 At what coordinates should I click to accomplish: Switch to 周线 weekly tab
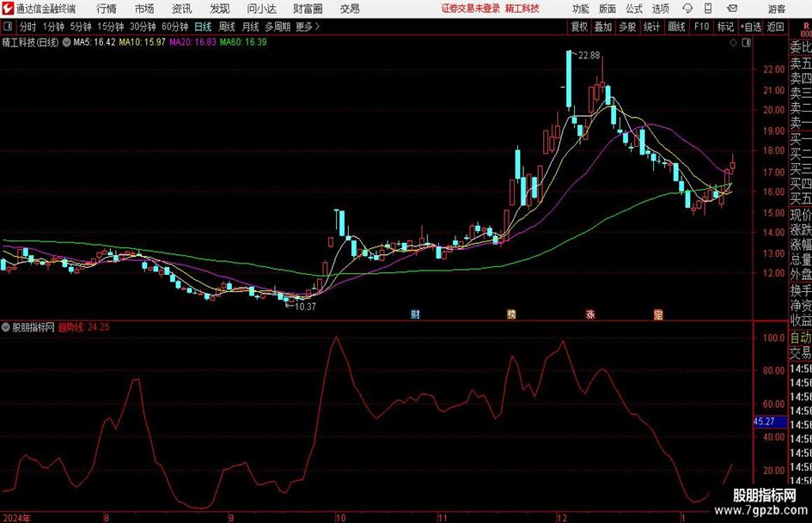(x=227, y=27)
